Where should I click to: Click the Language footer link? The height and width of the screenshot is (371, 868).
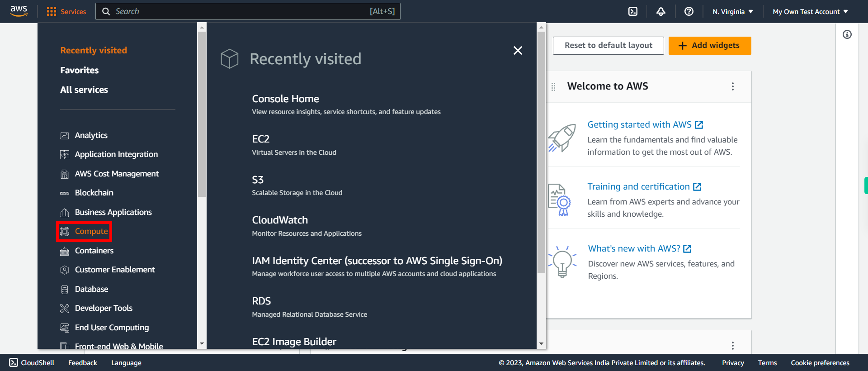pos(126,363)
